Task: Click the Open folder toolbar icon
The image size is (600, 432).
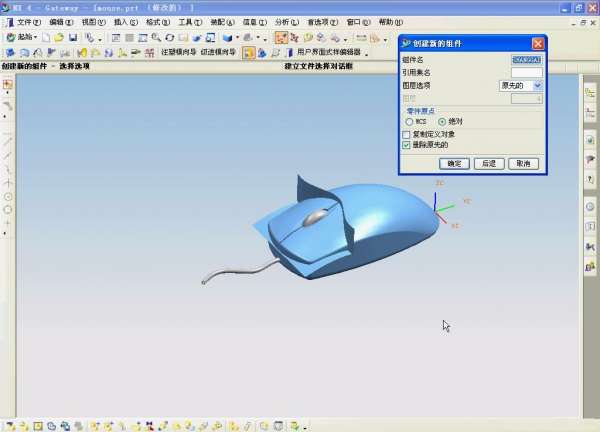Action: tap(60, 38)
